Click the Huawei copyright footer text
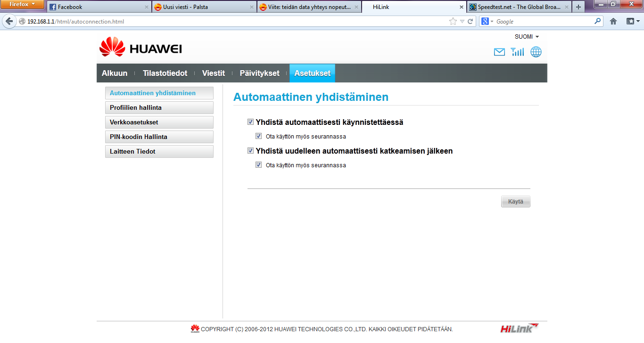Screen dimensions: 644x343 (x=327, y=329)
